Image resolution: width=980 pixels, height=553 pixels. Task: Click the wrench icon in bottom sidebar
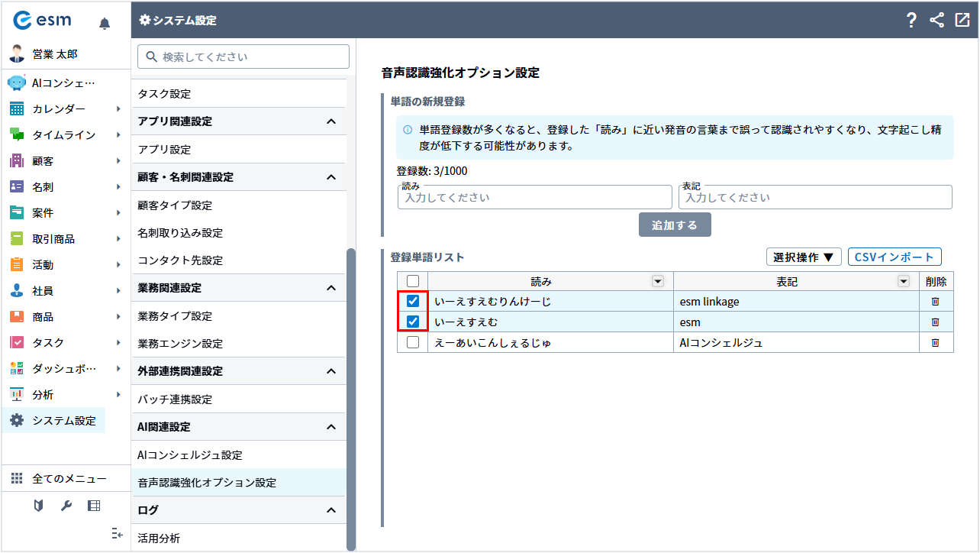tap(66, 506)
